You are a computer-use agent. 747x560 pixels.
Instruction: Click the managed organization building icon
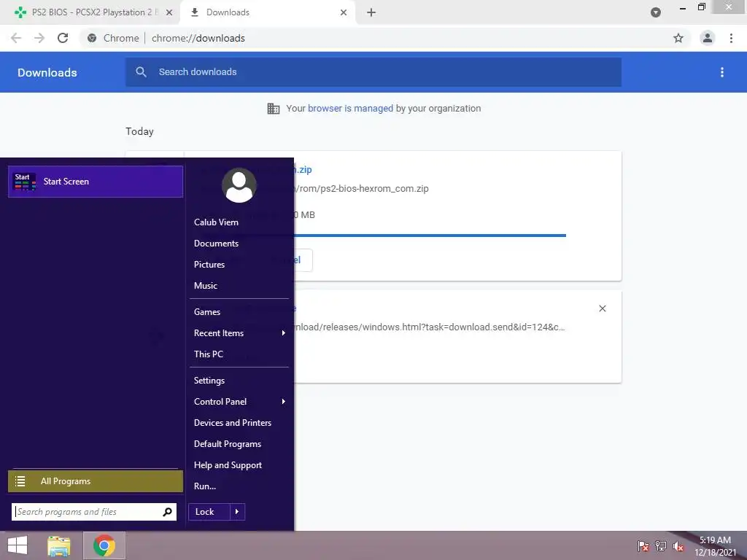[274, 109]
